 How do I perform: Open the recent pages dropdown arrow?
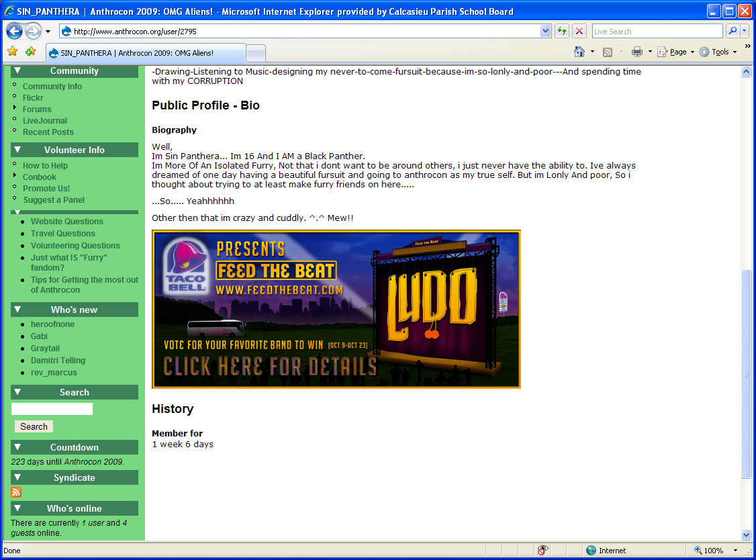[48, 32]
